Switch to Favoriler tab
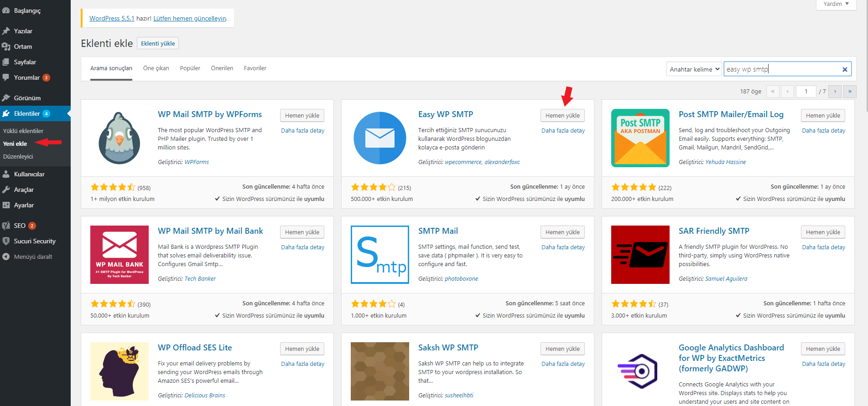Image resolution: width=868 pixels, height=406 pixels. pos(255,68)
